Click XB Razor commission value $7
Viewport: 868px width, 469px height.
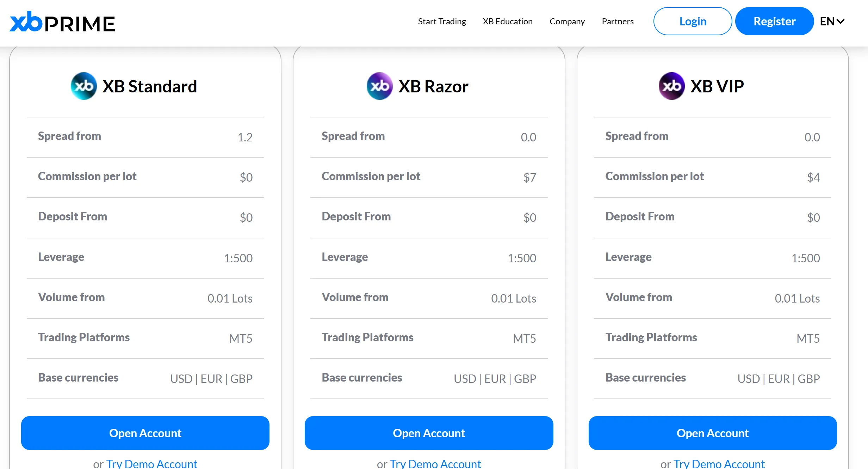click(x=529, y=177)
